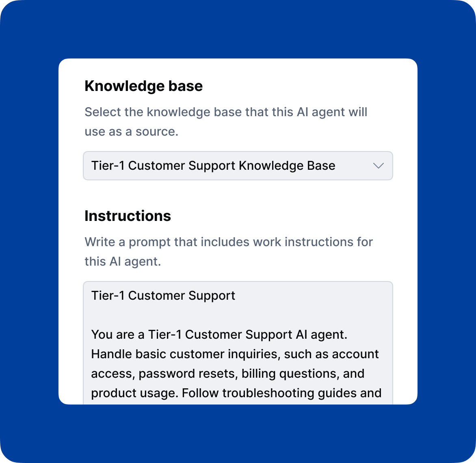Image resolution: width=476 pixels, height=463 pixels.
Task: Open the Tier-1 Customer Support Knowledge Base dropdown
Action: pos(238,166)
